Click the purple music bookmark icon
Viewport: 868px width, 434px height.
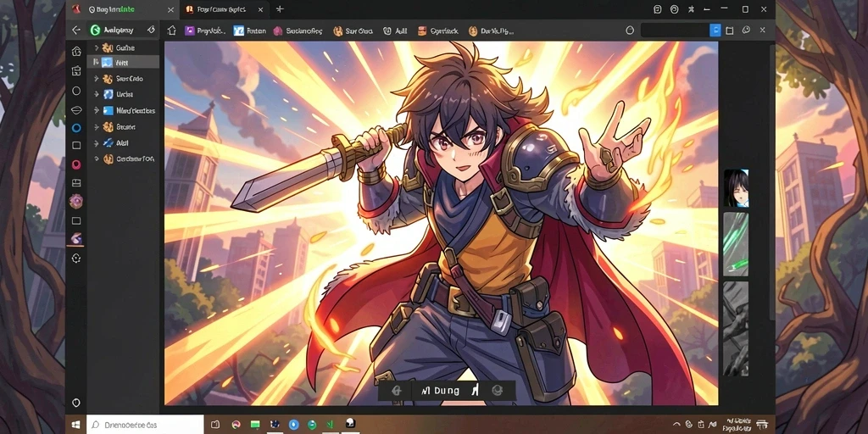coord(189,31)
